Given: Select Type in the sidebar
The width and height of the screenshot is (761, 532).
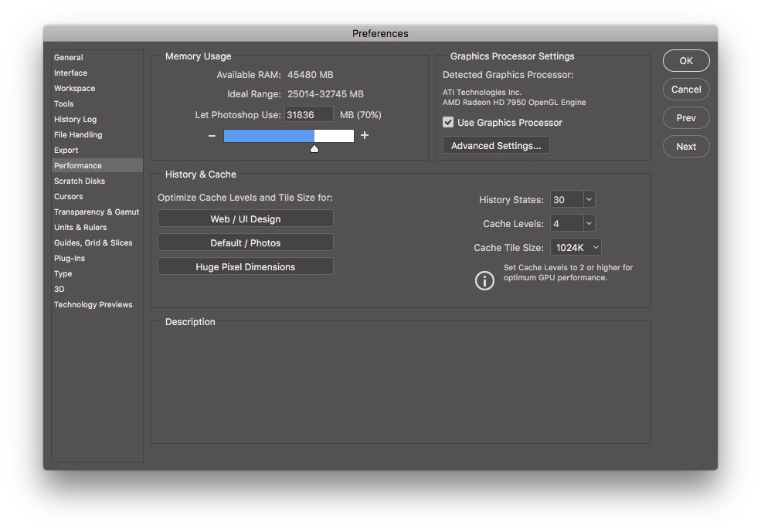Looking at the screenshot, I should (x=63, y=274).
